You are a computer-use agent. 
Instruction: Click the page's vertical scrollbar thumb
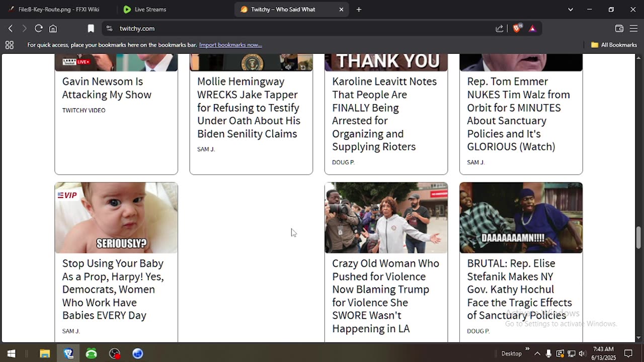point(639,237)
